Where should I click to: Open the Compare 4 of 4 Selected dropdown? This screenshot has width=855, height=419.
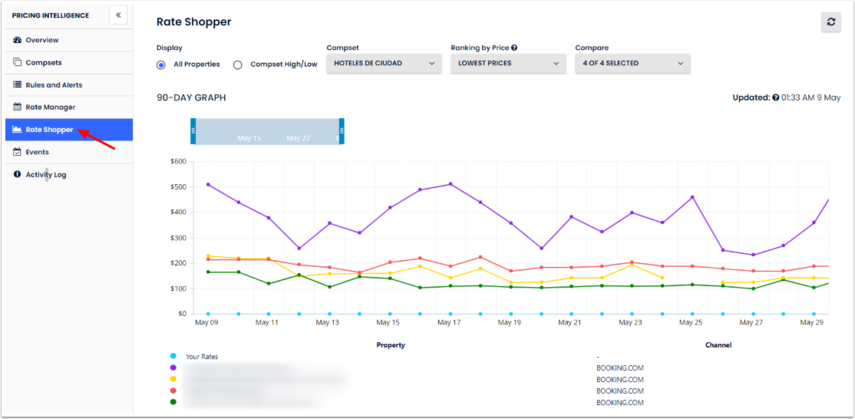pos(632,64)
